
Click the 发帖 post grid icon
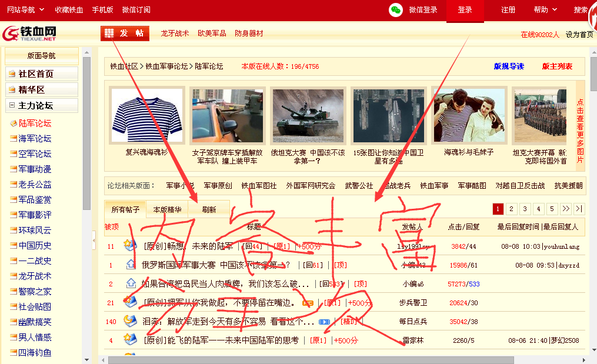point(109,34)
